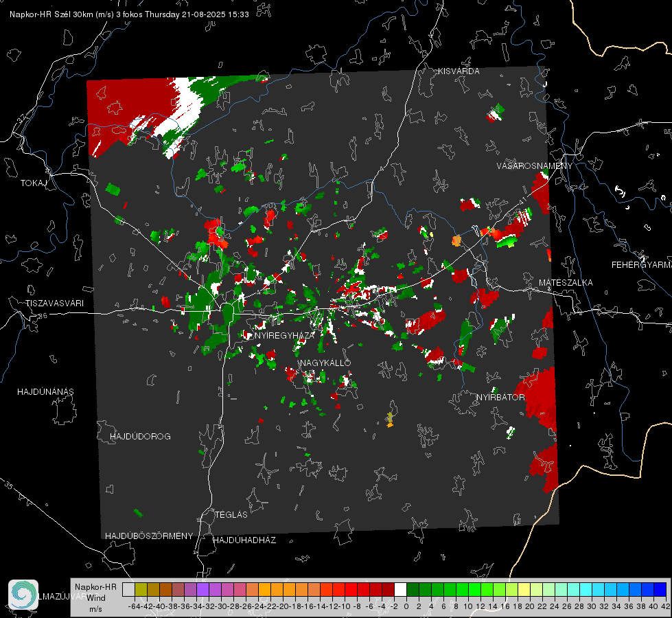Click the MÁTÉSZALKA town label
The height and width of the screenshot is (618, 672).
pos(566,283)
